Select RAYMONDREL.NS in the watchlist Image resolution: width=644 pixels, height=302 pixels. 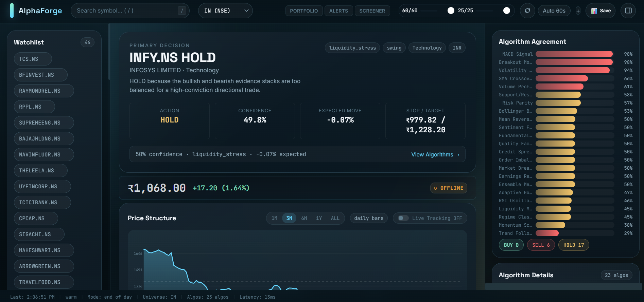coord(44,91)
